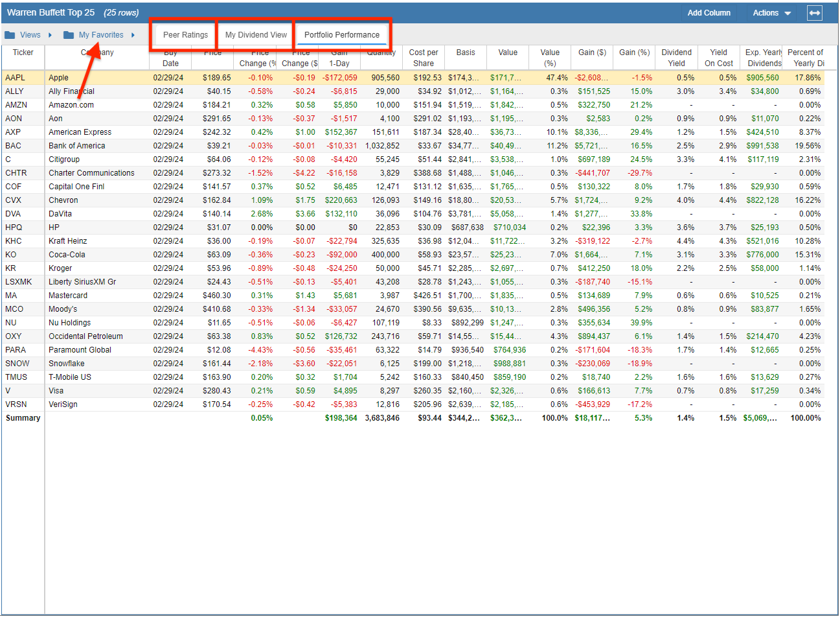Click the AAPL ticker cell
Viewport: 840px width, 619px height.
(15, 78)
